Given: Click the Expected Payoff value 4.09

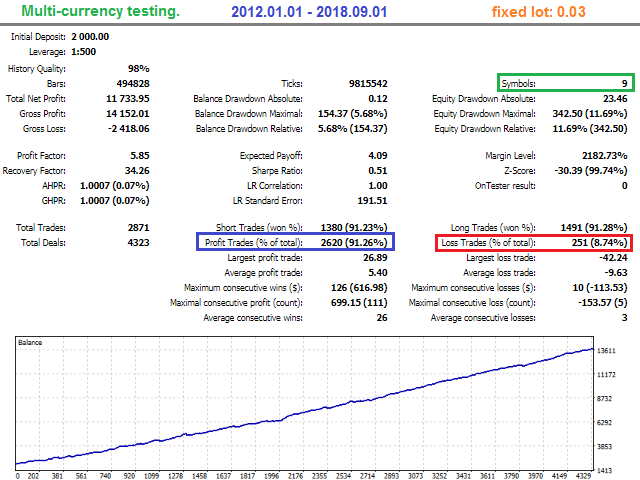Looking at the screenshot, I should tap(378, 156).
